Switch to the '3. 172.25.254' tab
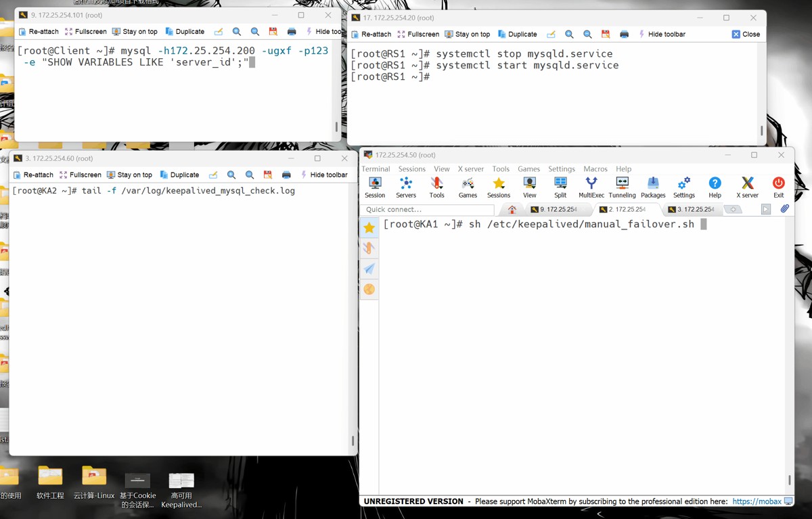This screenshot has width=812, height=519. coord(691,210)
